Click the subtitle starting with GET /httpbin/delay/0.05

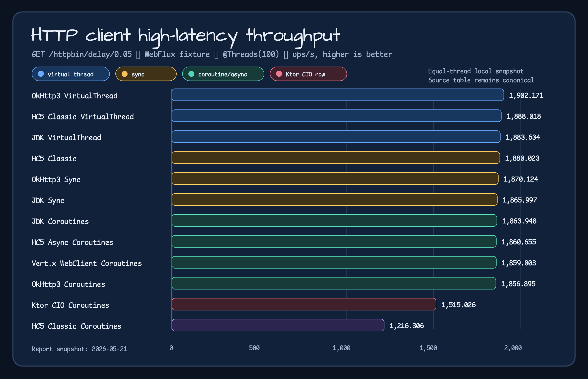[212, 54]
